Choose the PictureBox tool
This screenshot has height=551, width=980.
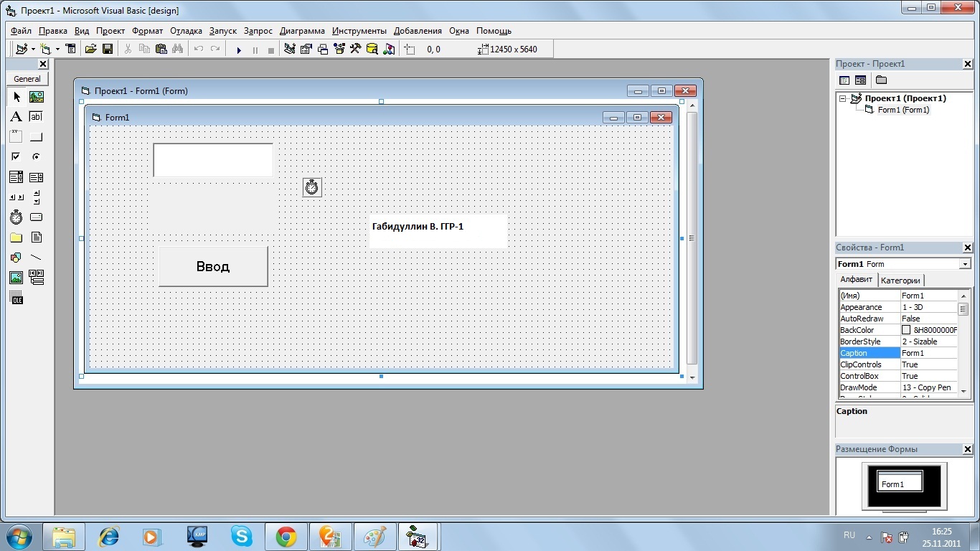36,96
